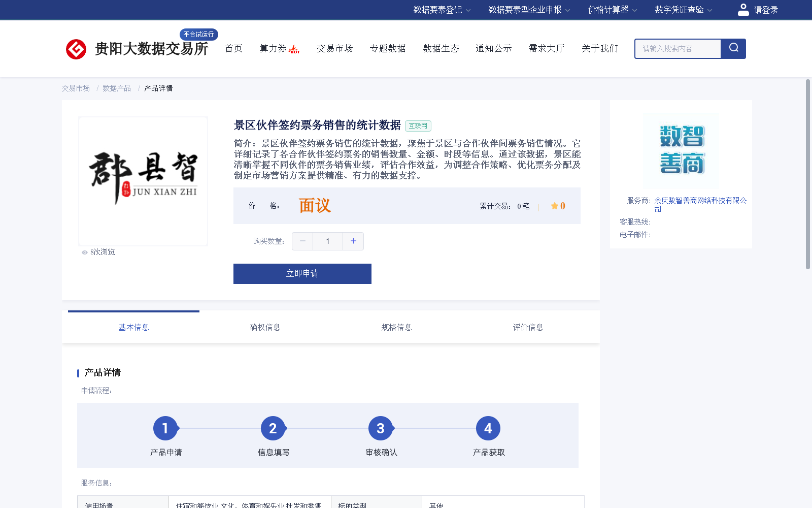Viewport: 812px width, 508px height.
Task: Increase purchase quantity with plus button
Action: pyautogui.click(x=353, y=241)
